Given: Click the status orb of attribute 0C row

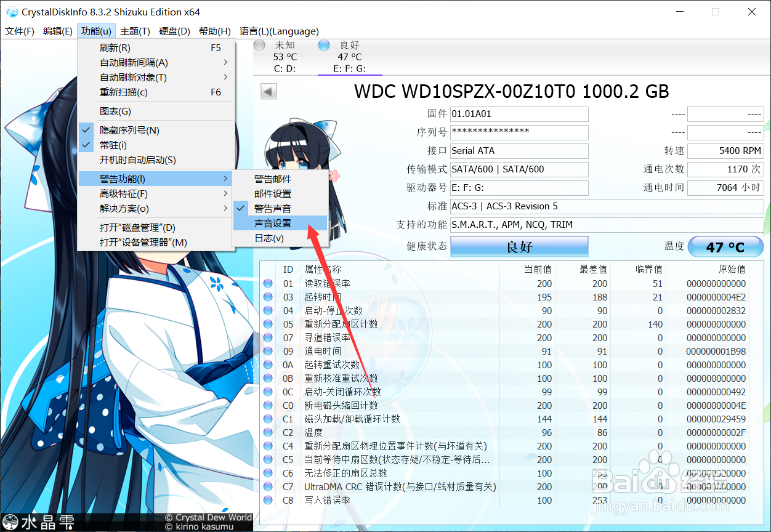Looking at the screenshot, I should click(268, 392).
